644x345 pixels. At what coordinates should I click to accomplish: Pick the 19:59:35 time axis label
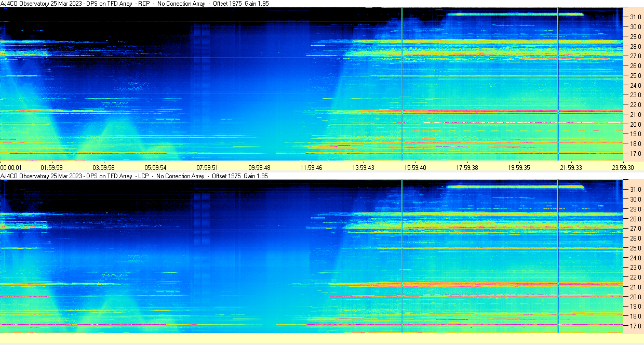click(519, 167)
